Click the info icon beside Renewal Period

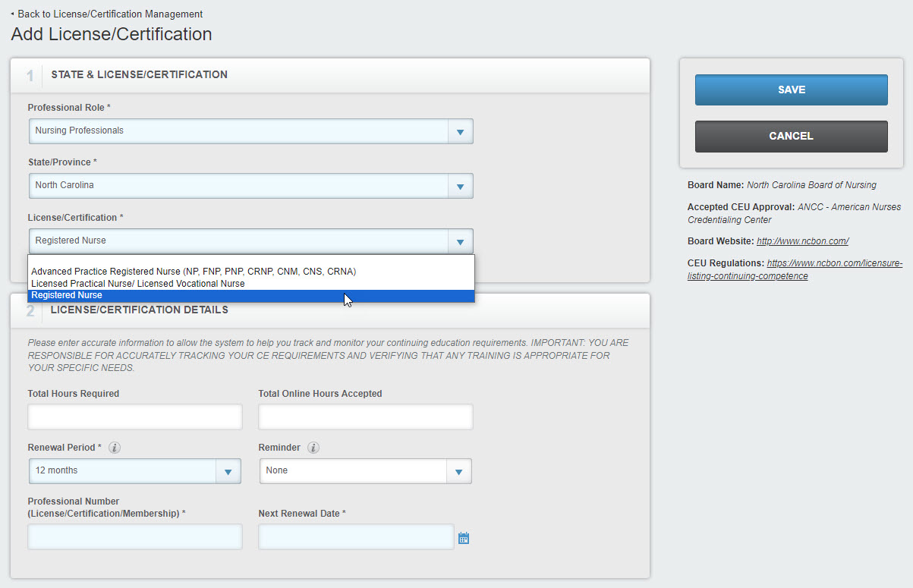114,447
